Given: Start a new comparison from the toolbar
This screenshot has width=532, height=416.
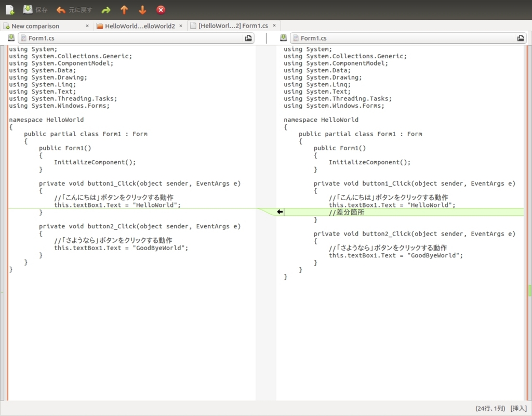Looking at the screenshot, I should [x=9, y=9].
